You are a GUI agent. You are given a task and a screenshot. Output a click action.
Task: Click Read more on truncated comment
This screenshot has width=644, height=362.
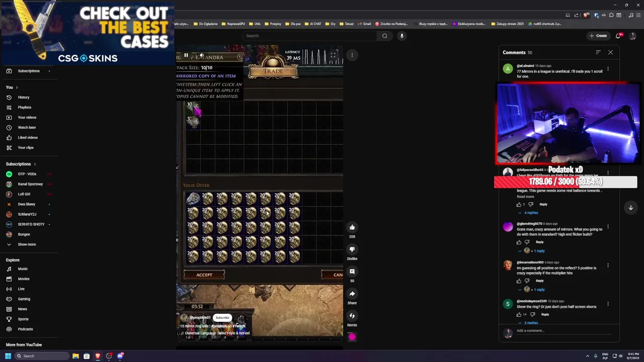point(525,197)
